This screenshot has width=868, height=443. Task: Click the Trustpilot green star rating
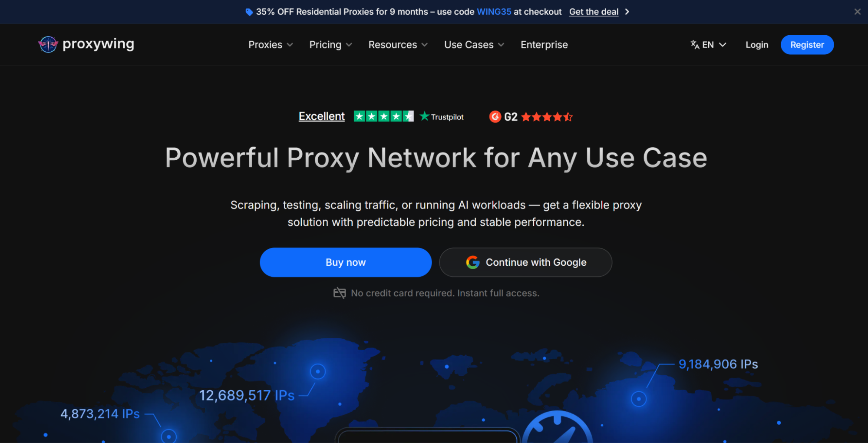(x=383, y=116)
